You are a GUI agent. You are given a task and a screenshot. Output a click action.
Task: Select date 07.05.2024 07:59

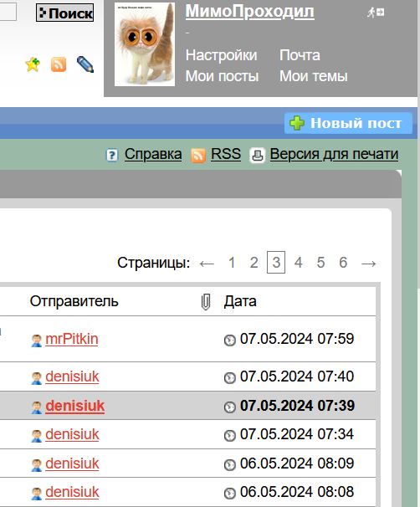coord(297,339)
